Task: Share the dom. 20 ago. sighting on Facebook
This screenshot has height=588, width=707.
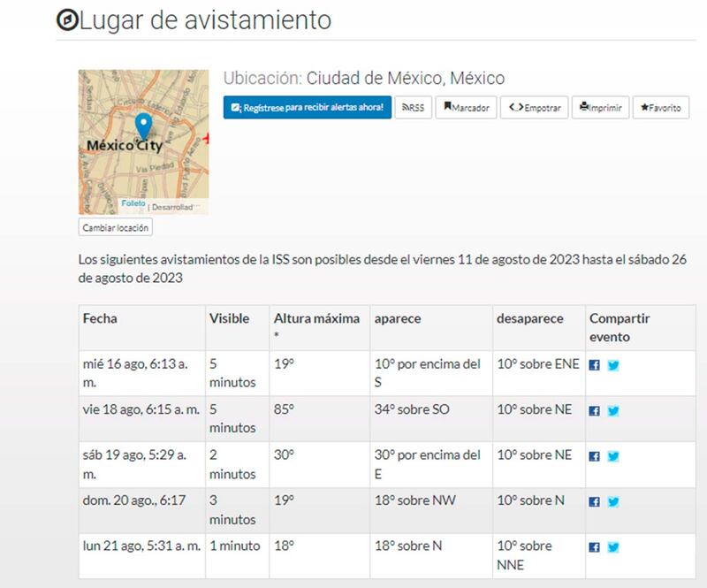Action: coord(594,501)
